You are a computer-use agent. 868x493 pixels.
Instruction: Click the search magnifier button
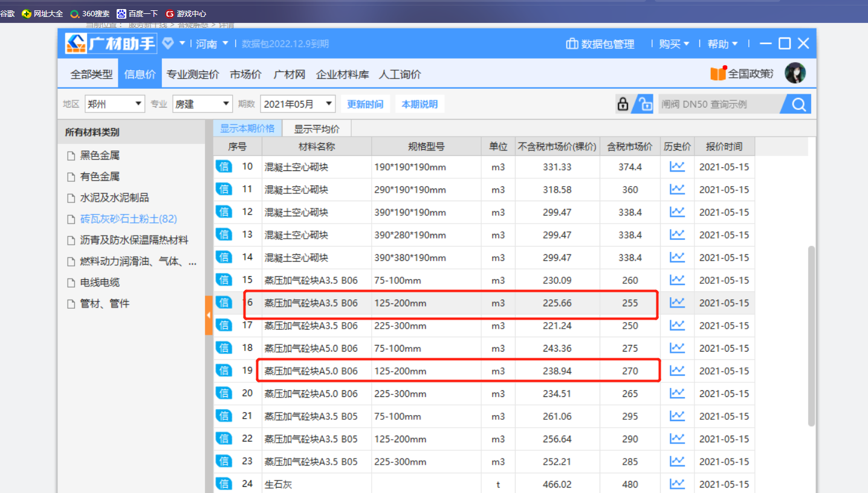(798, 105)
